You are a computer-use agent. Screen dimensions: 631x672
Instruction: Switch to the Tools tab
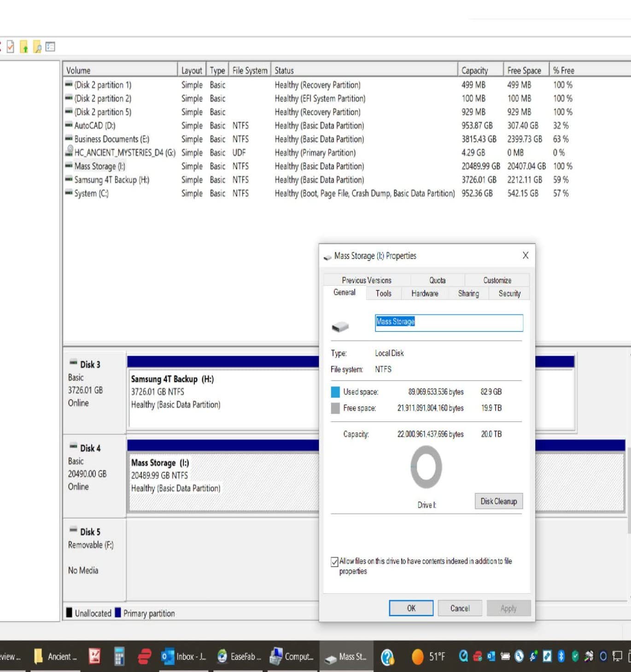(x=383, y=293)
